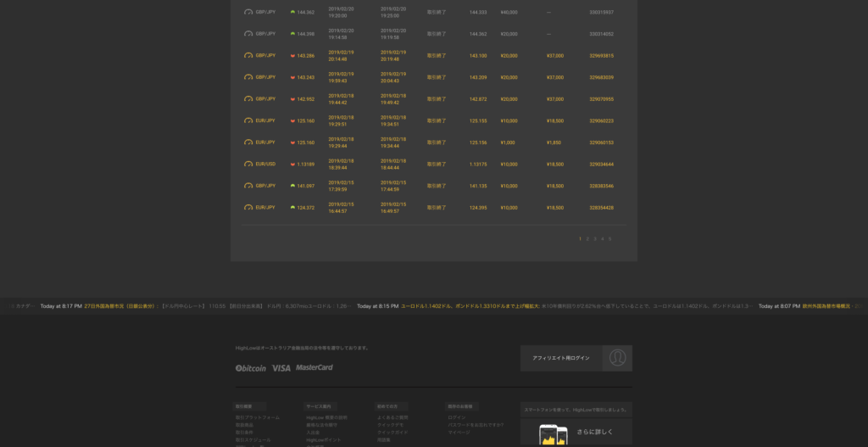868x447 pixels.
Task: Open the HighLowポイント footer link
Action: coord(324,440)
